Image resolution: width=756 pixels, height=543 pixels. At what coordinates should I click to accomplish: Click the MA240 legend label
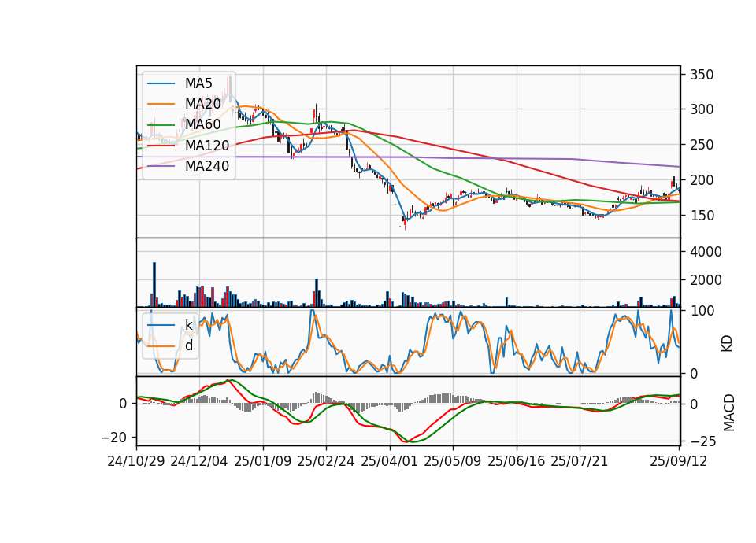click(x=207, y=166)
